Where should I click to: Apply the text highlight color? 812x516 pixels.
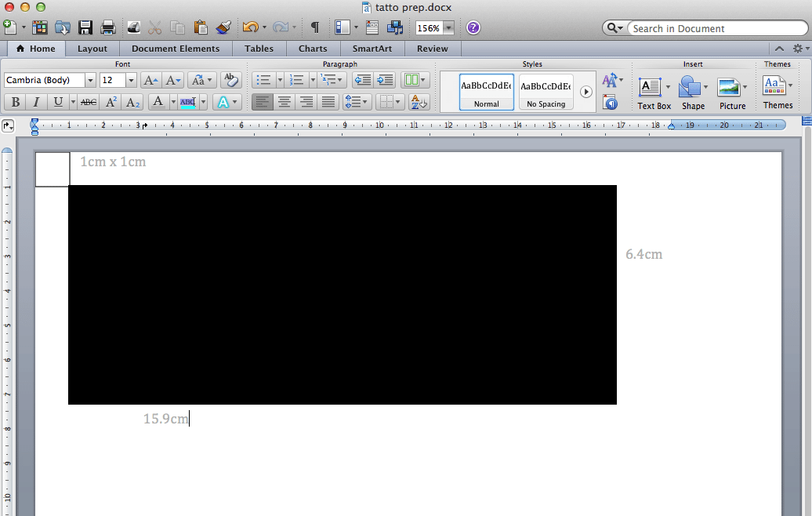(187, 102)
